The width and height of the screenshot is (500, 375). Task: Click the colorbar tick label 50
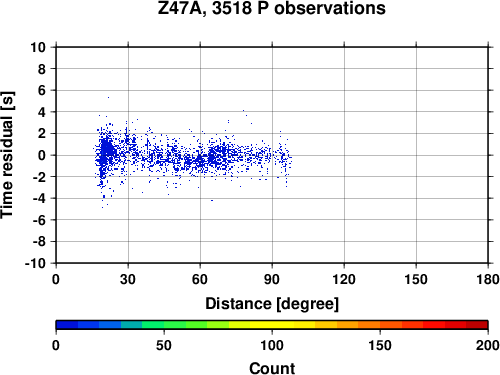164,345
